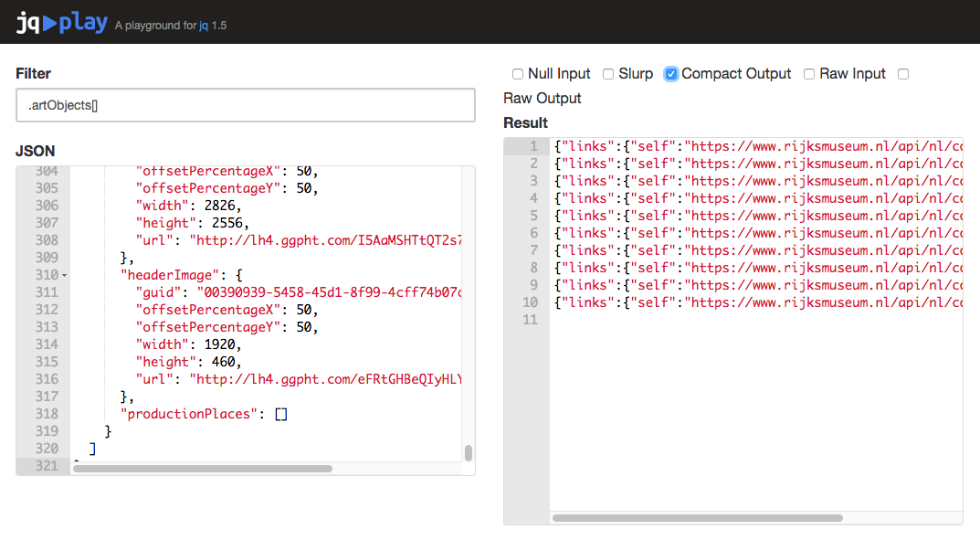Uncheck Compact Output
The image size is (980, 540).
click(x=673, y=74)
